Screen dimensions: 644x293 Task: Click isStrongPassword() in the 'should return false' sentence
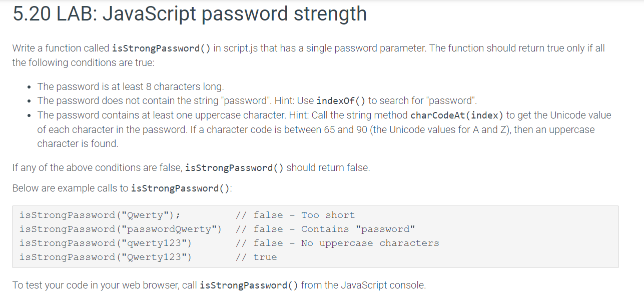(x=235, y=168)
